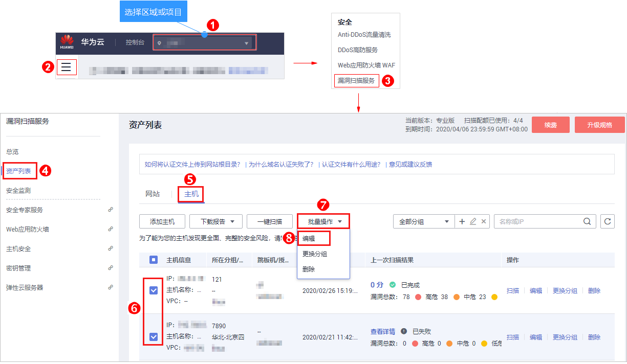Open help link 认证文件有什么用途
The height and width of the screenshot is (364, 627).
tap(351, 165)
